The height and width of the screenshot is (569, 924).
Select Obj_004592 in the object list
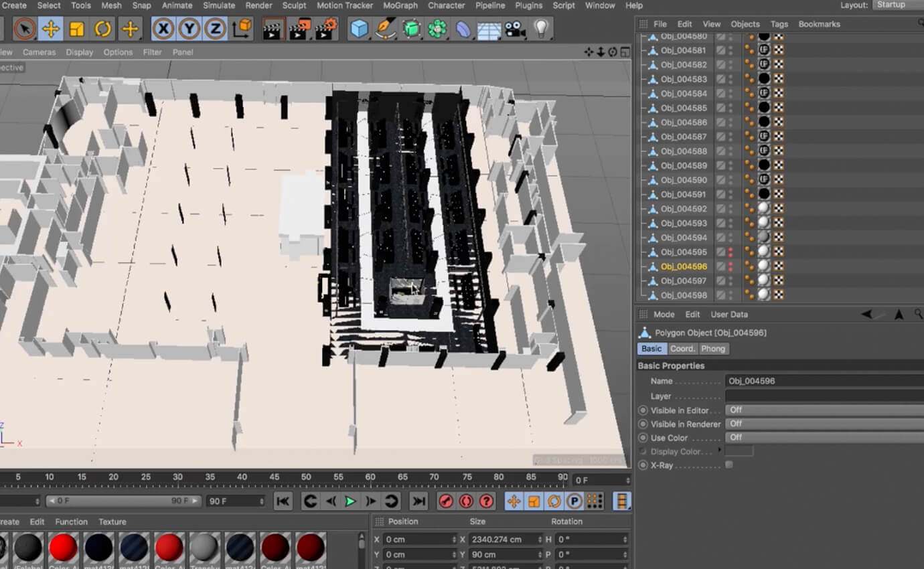click(x=684, y=209)
